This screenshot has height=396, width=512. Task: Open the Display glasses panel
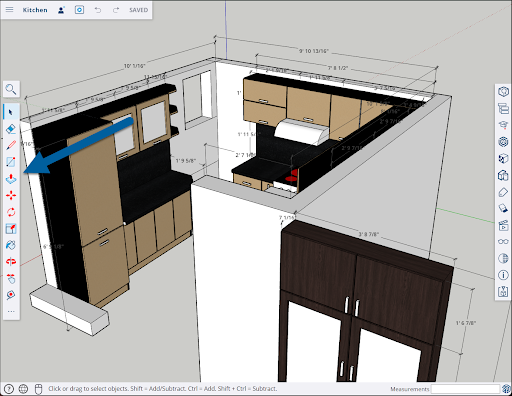503,242
